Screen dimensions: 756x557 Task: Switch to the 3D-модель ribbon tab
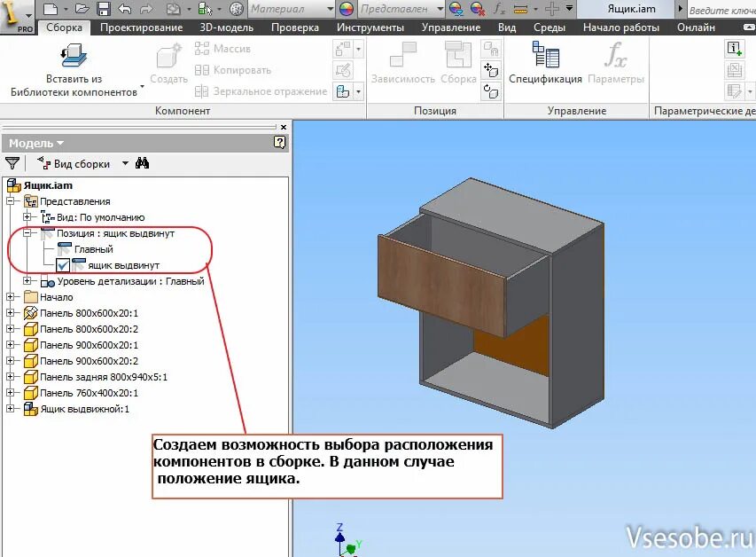pyautogui.click(x=227, y=27)
